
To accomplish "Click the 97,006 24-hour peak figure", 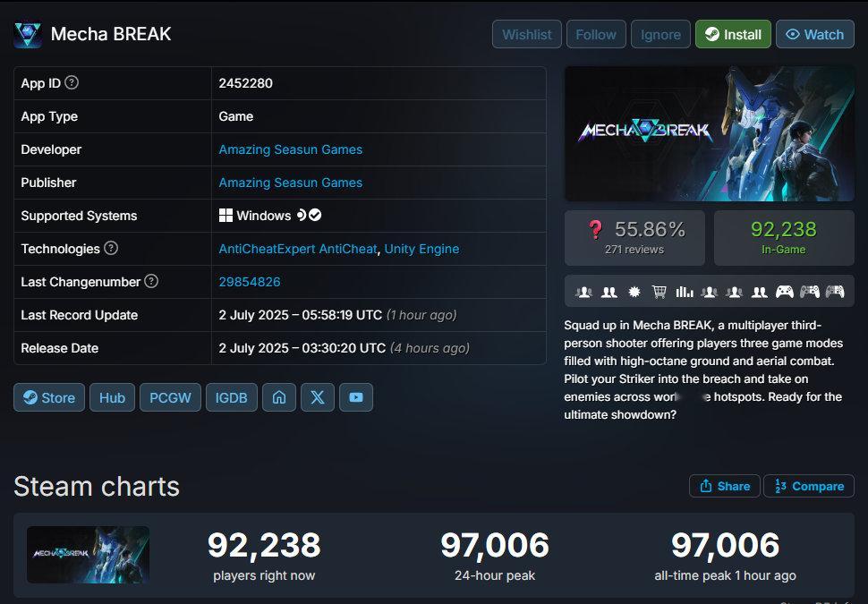I will (495, 545).
